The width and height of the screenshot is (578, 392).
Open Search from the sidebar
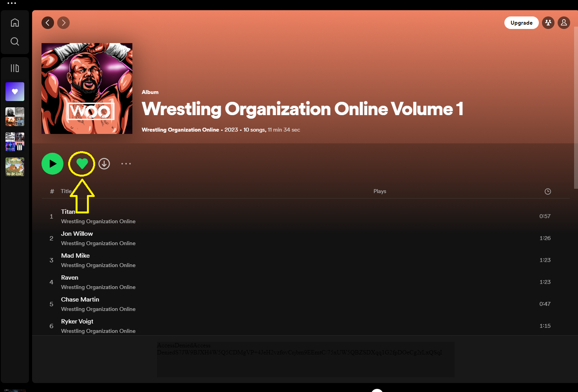tap(15, 42)
